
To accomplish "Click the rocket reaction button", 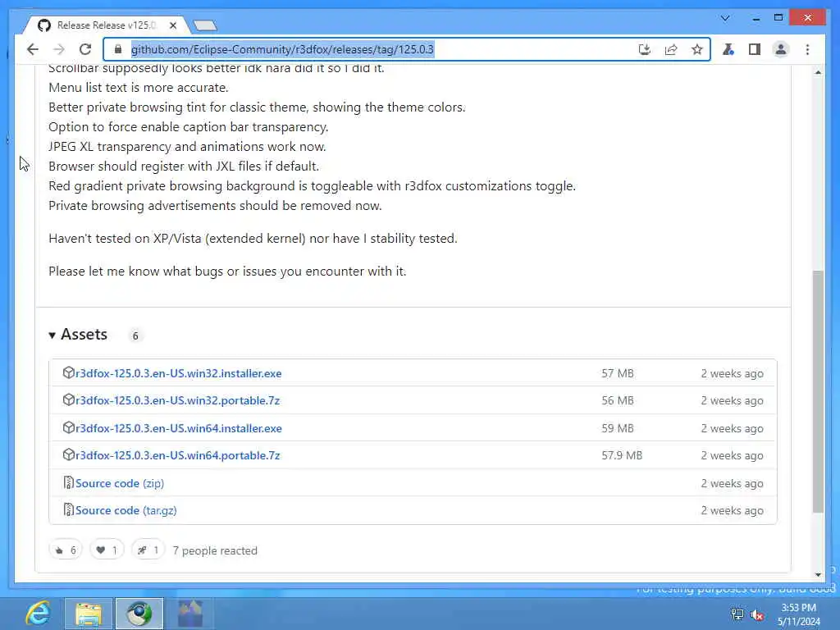I will [148, 550].
